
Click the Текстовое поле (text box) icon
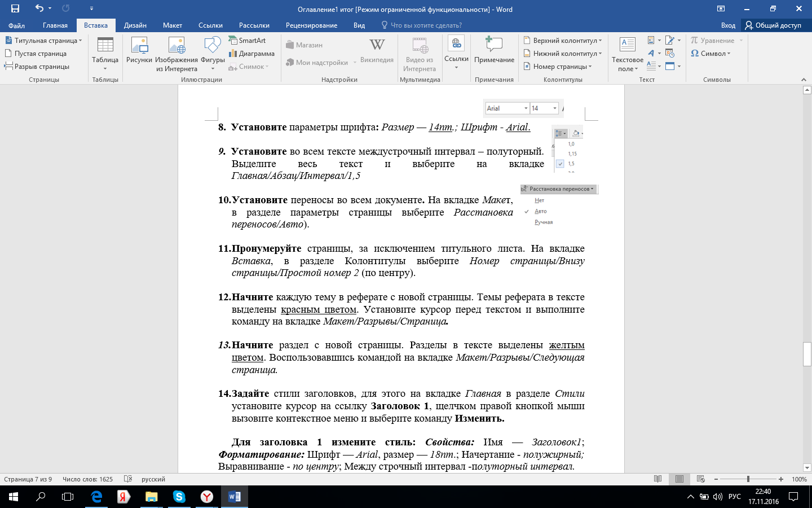pyautogui.click(x=628, y=54)
